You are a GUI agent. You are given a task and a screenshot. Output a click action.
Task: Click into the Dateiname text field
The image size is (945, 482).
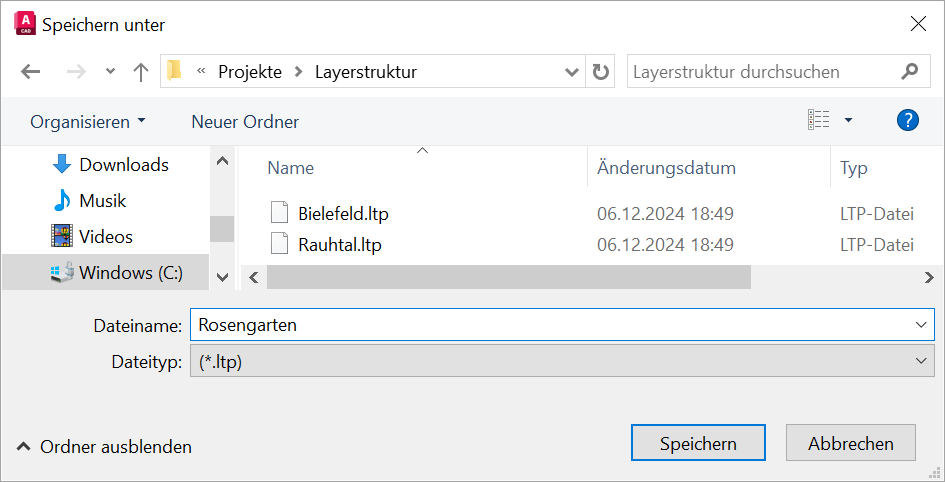coord(550,325)
